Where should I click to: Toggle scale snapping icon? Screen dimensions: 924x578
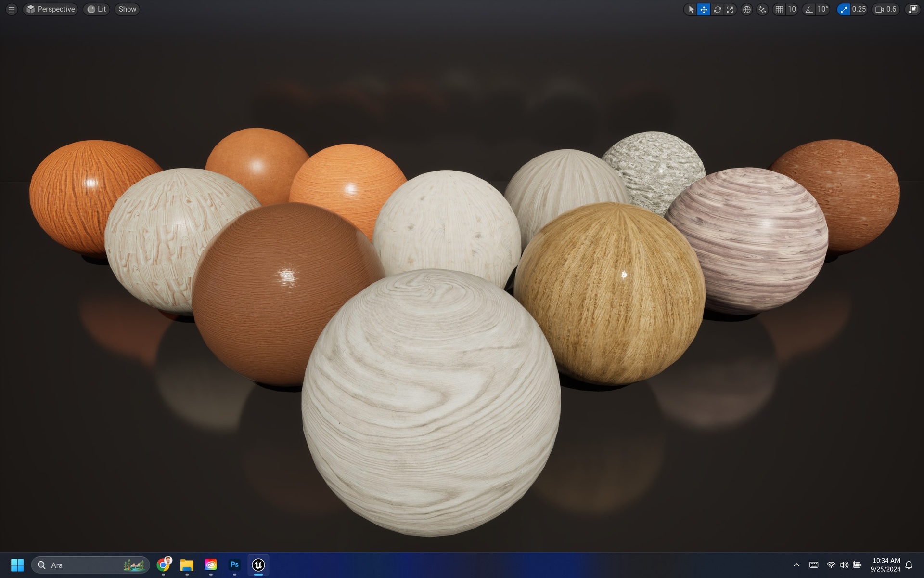(844, 9)
